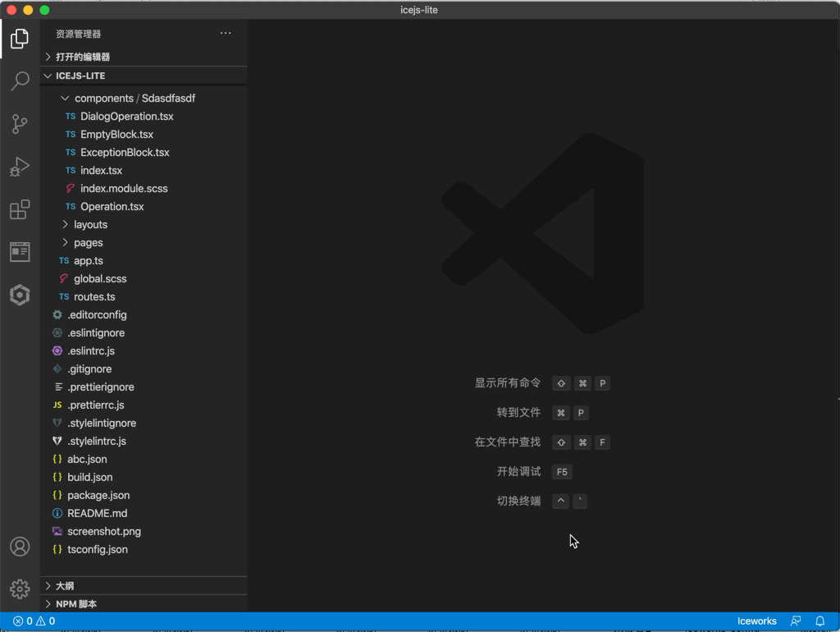
Task: Open the package.json file
Action: click(98, 495)
